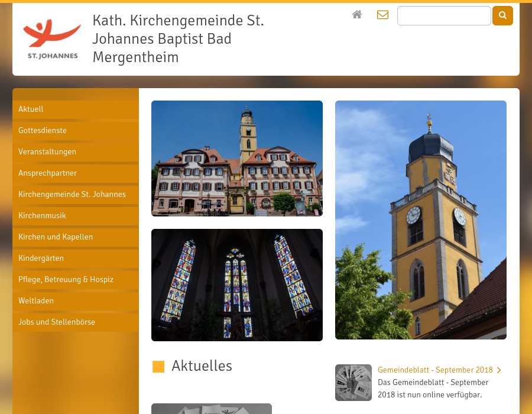
Task: Click Pflege, Betreuung & Hospiz
Action: point(66,279)
